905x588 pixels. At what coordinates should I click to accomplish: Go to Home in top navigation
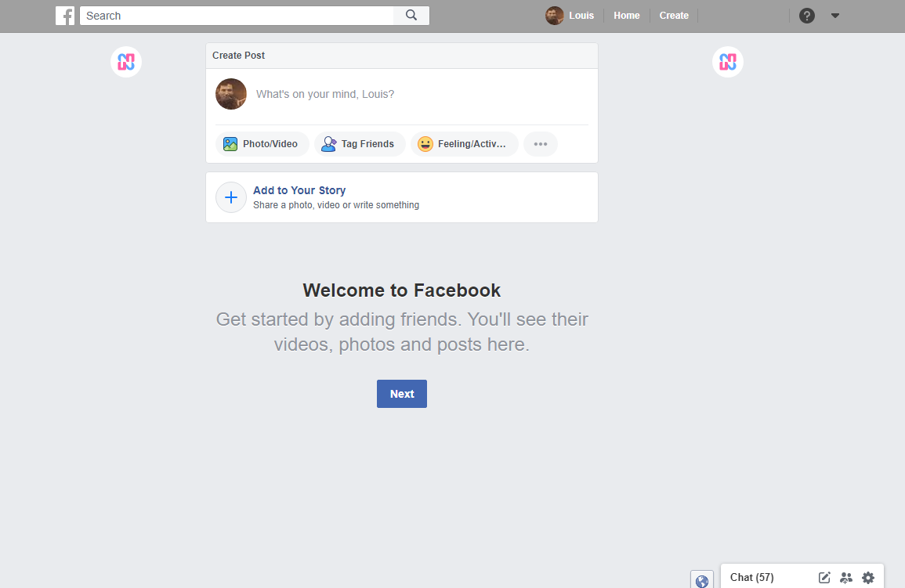pyautogui.click(x=626, y=16)
